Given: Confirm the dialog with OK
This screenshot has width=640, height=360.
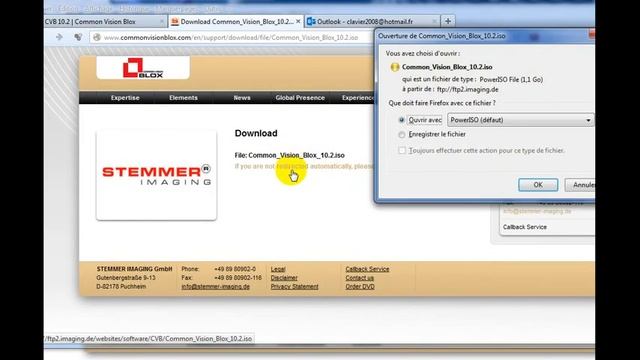Looking at the screenshot, I should [538, 185].
